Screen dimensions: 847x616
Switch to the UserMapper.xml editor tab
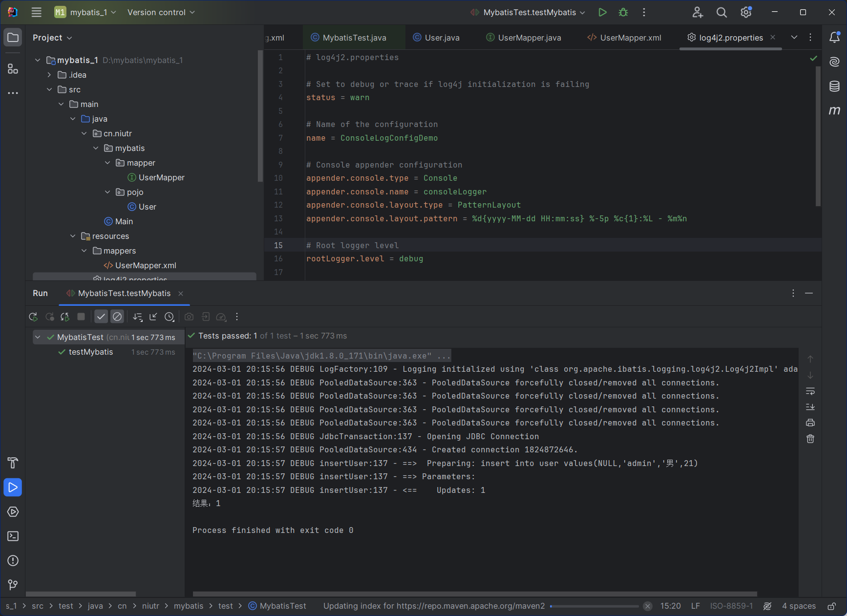[630, 38]
